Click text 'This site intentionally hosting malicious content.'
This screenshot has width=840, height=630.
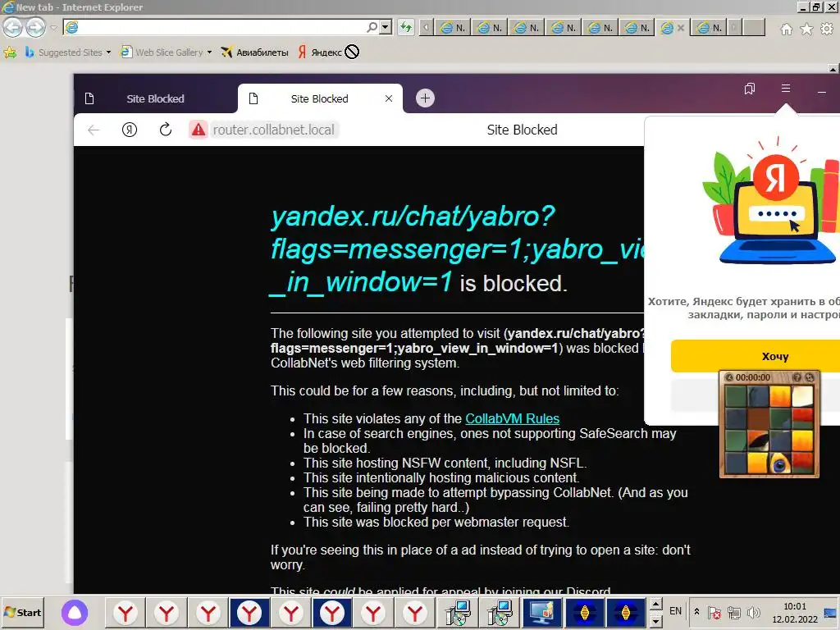coord(441,478)
